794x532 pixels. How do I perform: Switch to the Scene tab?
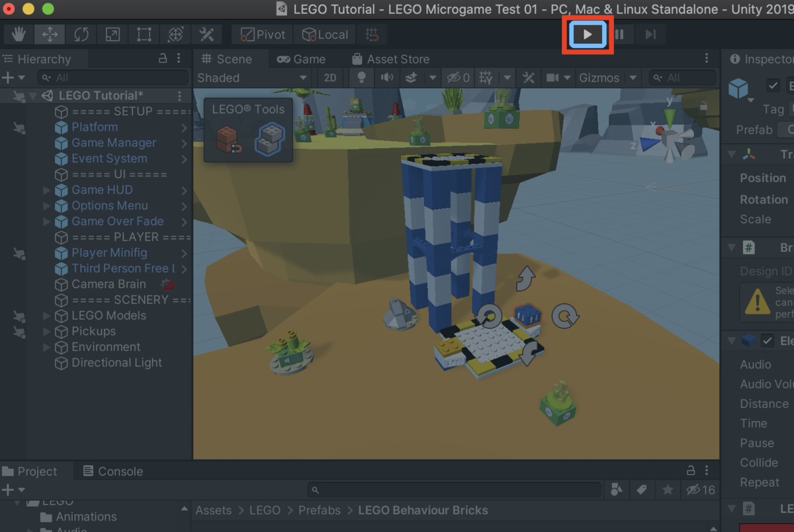pyautogui.click(x=227, y=59)
